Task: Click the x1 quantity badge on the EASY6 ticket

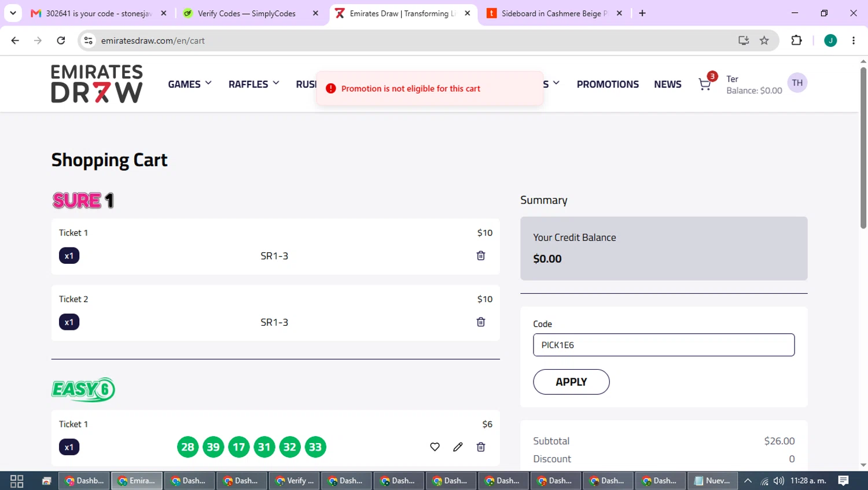Action: pos(69,447)
